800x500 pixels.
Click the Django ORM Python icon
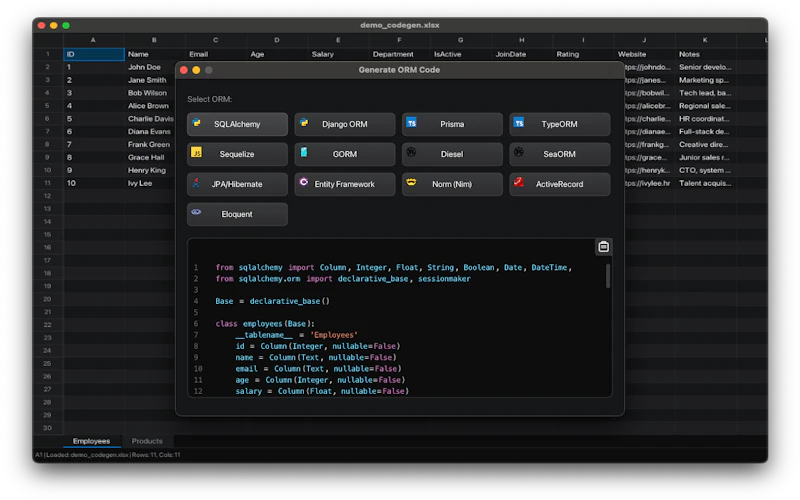pyautogui.click(x=304, y=123)
